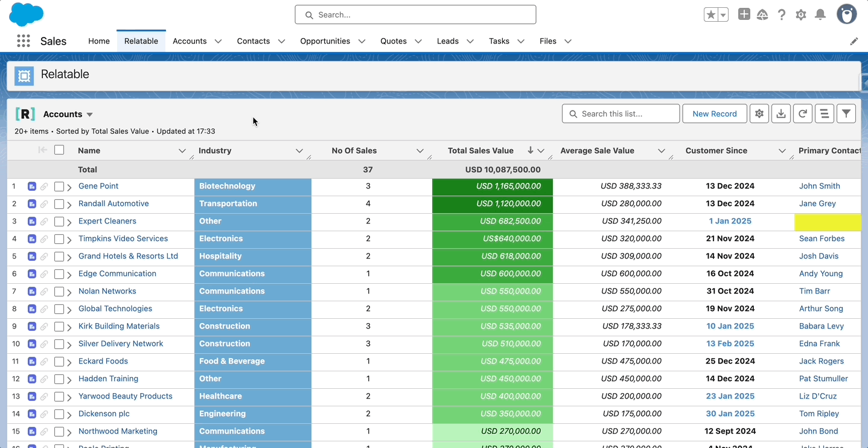Expand the Grand Hotels & Resorts Ltd row
The height and width of the screenshot is (448, 868).
(69, 257)
